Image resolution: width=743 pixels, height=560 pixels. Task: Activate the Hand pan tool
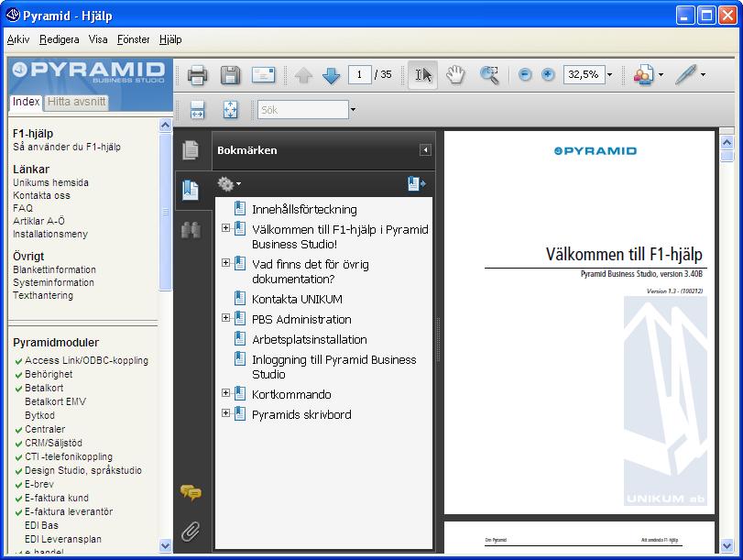[x=455, y=75]
